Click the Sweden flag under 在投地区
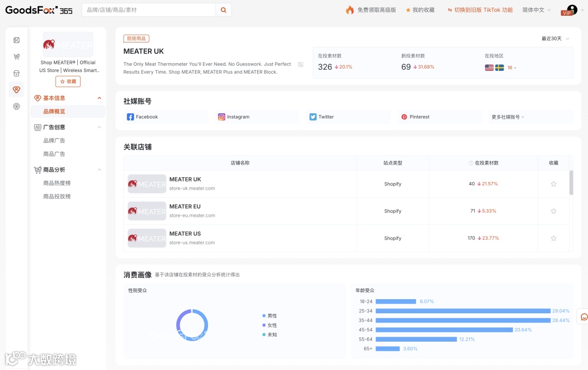The height and width of the screenshot is (370, 588). 499,68
